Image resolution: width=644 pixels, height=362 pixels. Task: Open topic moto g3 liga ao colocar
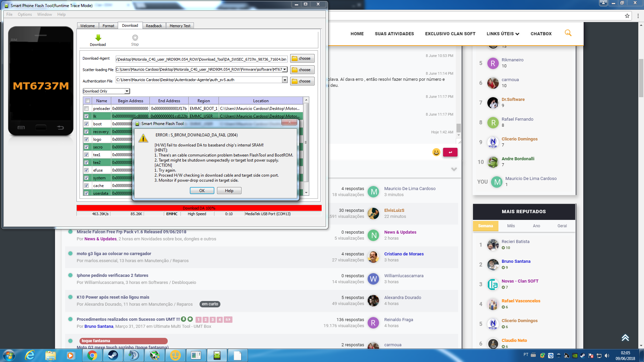pyautogui.click(x=114, y=254)
